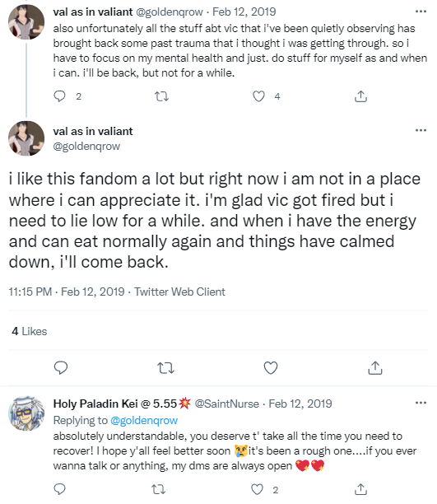Share the first tweet in the thread
Image resolution: width=437 pixels, height=504 pixels.
[x=360, y=96]
